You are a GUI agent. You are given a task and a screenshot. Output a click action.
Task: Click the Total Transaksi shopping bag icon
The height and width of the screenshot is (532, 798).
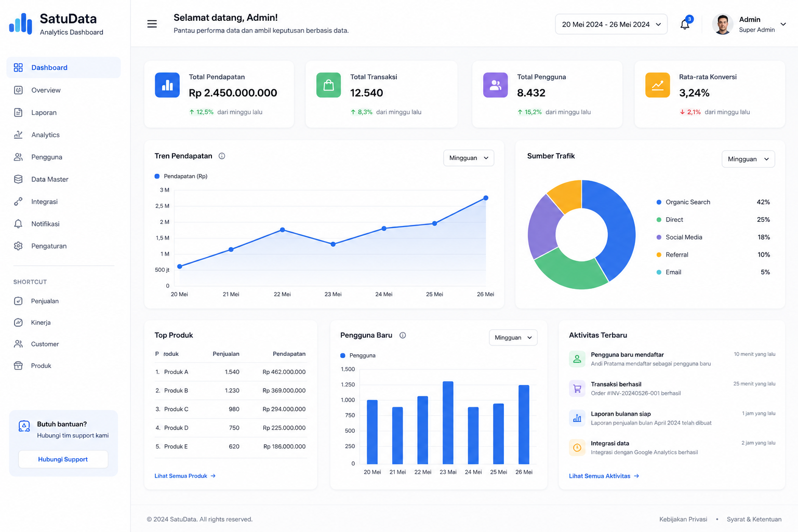click(x=329, y=85)
